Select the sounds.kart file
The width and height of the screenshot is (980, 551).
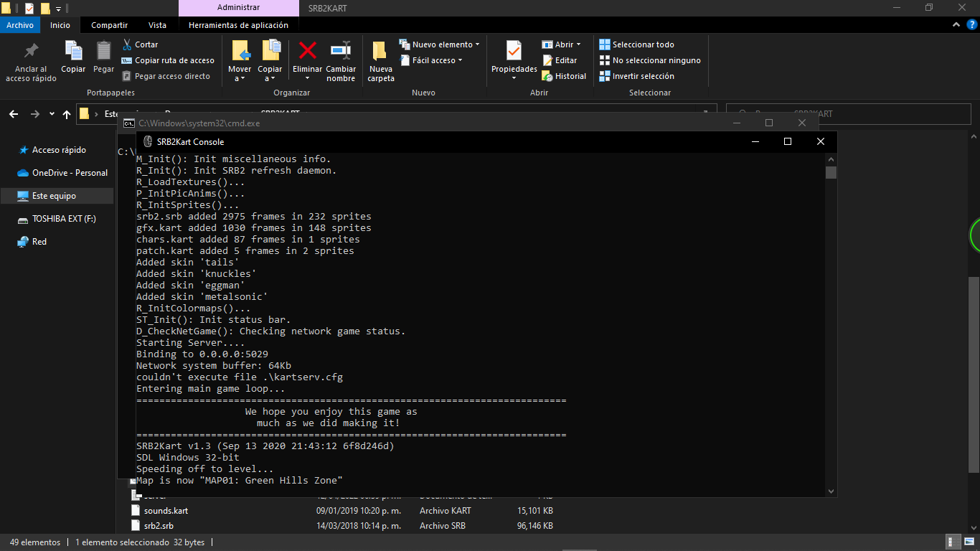[x=166, y=511]
